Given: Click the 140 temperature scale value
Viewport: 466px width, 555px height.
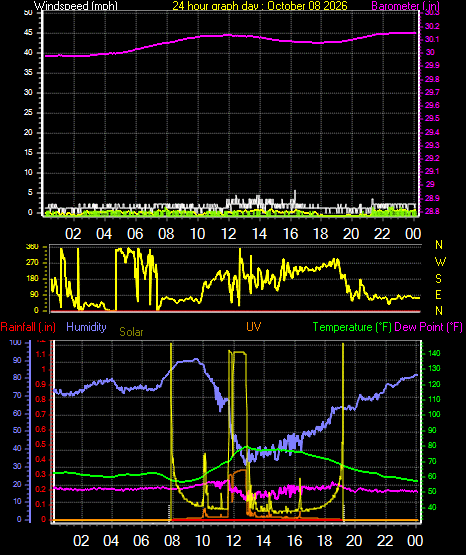Looking at the screenshot, I should [434, 353].
